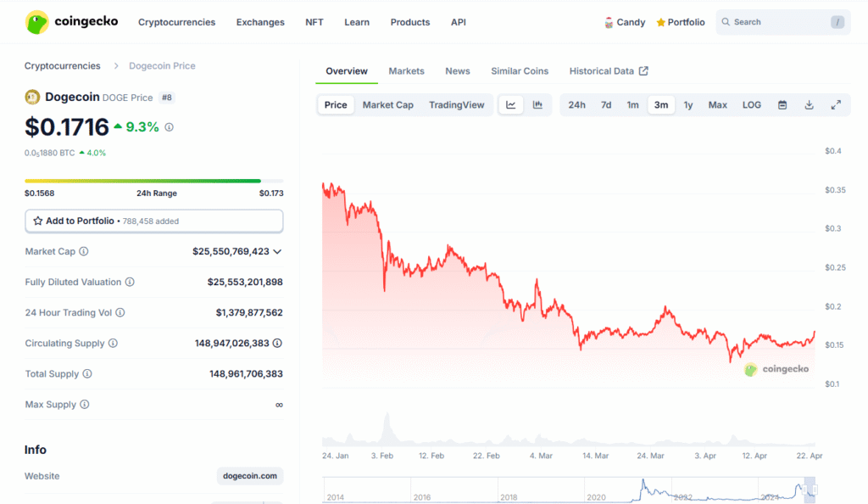This screenshot has height=504, width=868.
Task: Open the Learn menu
Action: [357, 22]
